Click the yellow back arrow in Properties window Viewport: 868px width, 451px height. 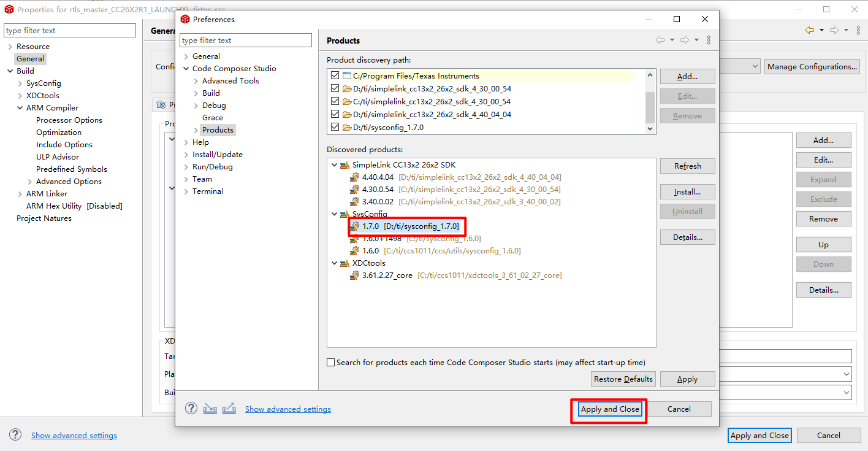[809, 30]
